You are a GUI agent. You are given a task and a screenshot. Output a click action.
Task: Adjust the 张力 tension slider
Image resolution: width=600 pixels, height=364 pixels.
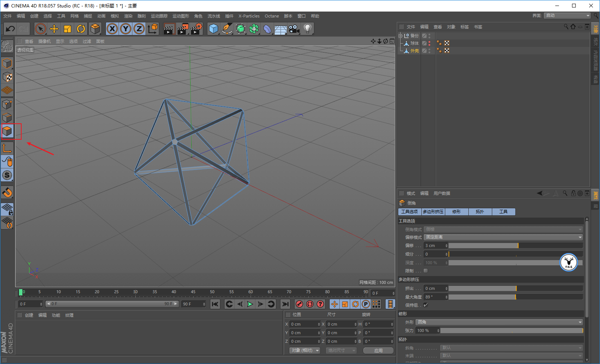coord(512,330)
